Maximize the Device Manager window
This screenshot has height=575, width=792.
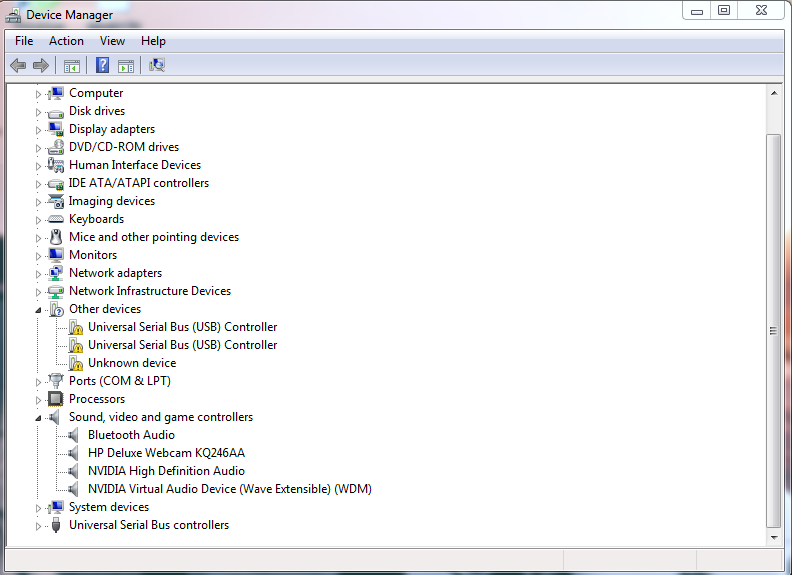click(x=724, y=10)
